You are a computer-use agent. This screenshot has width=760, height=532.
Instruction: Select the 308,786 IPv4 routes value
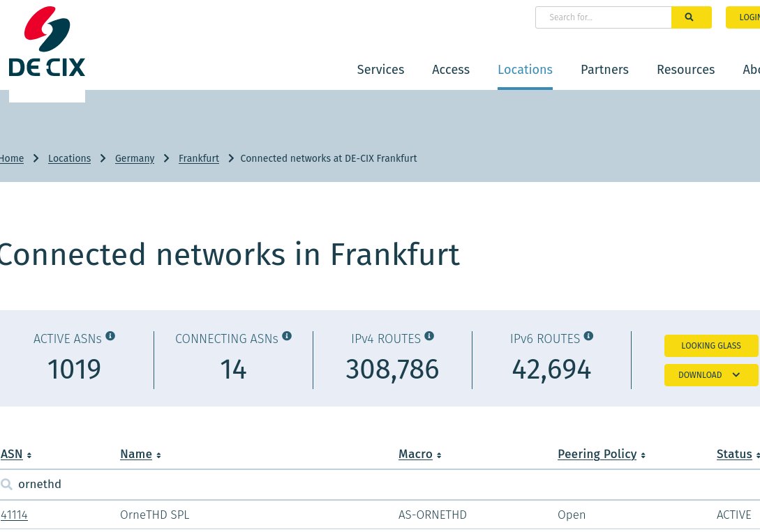(392, 370)
